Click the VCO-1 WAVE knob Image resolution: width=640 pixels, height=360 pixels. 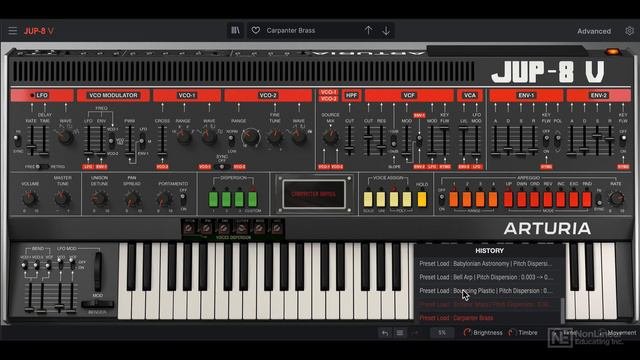point(209,137)
